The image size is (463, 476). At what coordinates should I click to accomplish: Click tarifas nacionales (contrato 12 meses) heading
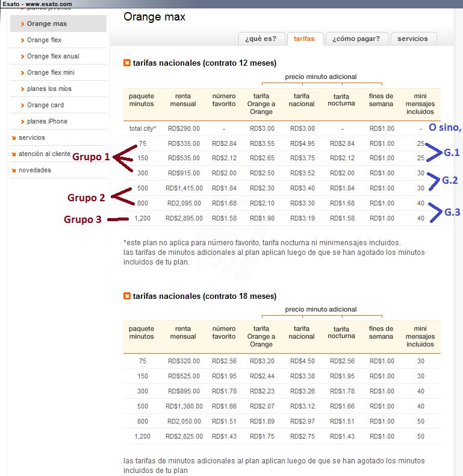tap(205, 63)
